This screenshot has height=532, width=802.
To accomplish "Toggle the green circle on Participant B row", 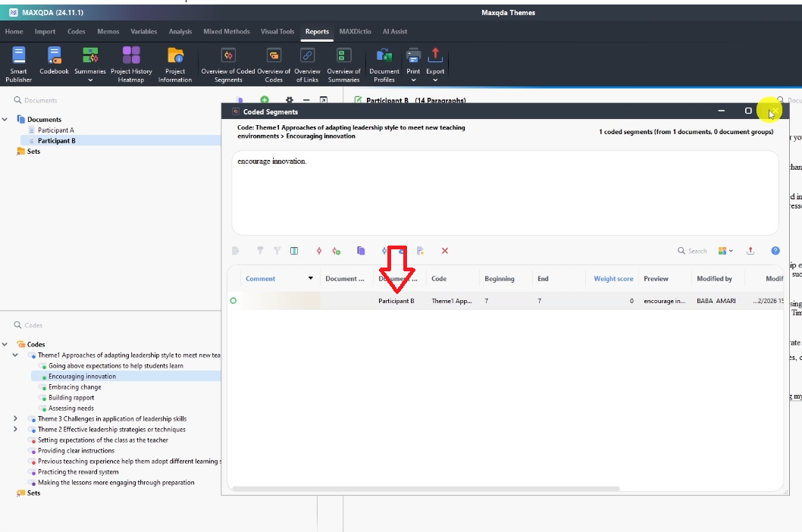I will (233, 301).
